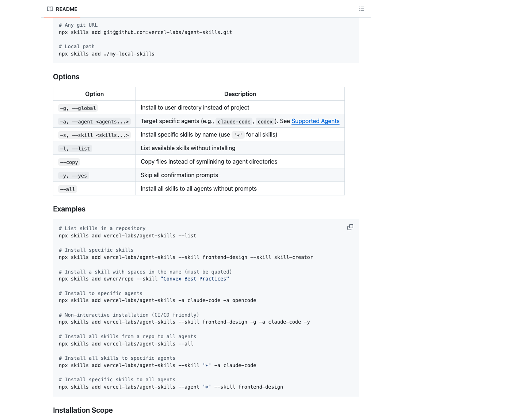Screen dimensions: 526x420
Task: Select the -a, --agent <agents...> option cell
Action: pos(95,122)
